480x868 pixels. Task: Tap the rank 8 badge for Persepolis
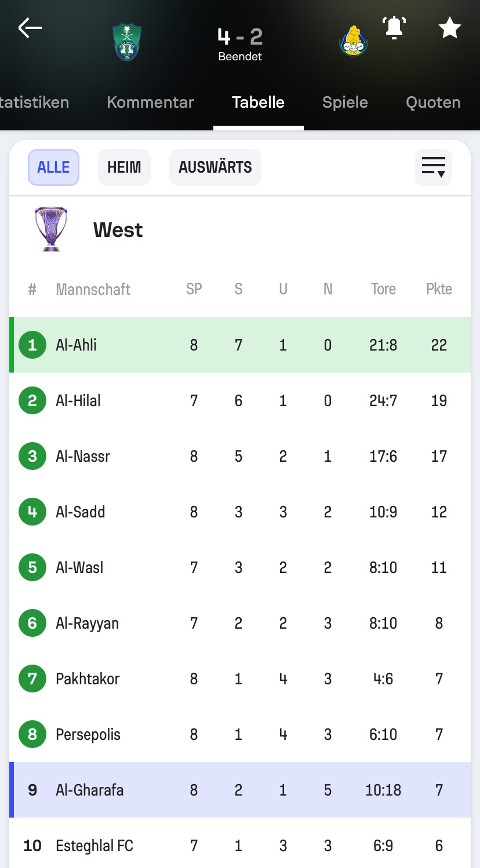pos(32,734)
